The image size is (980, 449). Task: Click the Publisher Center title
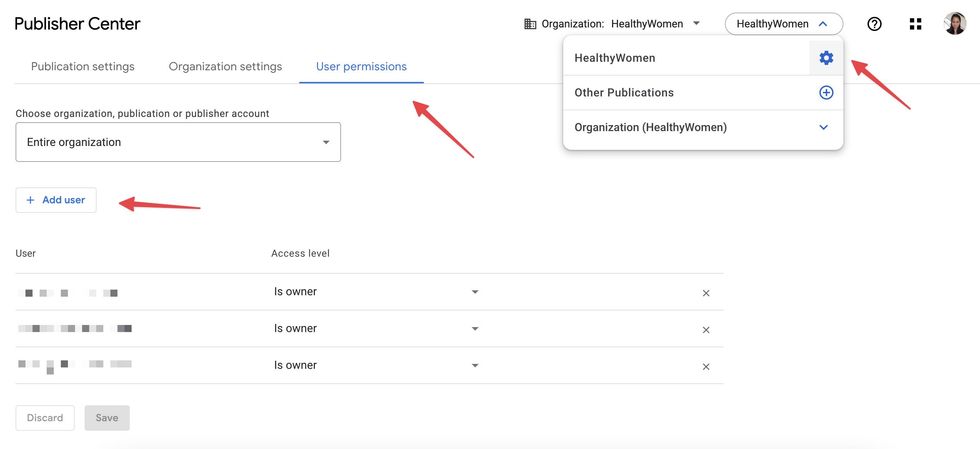coord(78,24)
